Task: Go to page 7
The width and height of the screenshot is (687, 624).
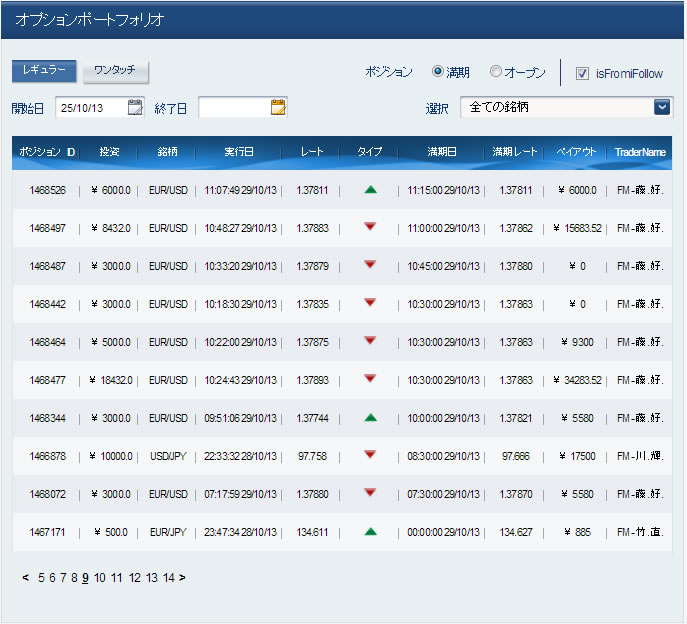Action: (63, 578)
